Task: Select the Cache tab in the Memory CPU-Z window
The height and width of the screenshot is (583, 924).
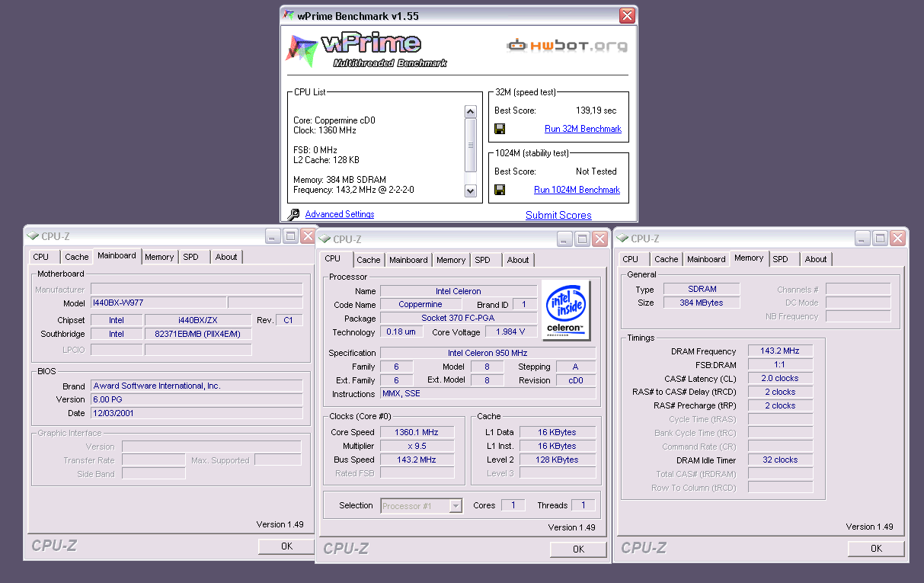Action: pyautogui.click(x=667, y=259)
